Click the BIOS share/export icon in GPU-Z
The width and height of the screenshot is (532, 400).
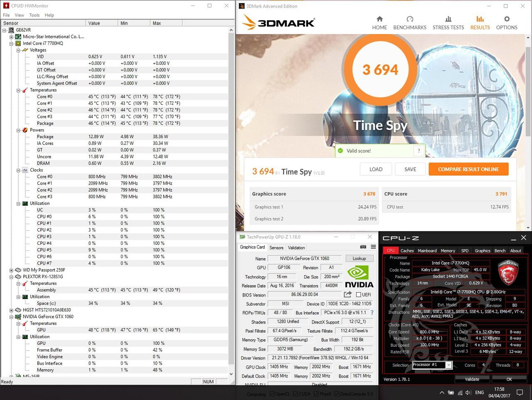(x=347, y=294)
